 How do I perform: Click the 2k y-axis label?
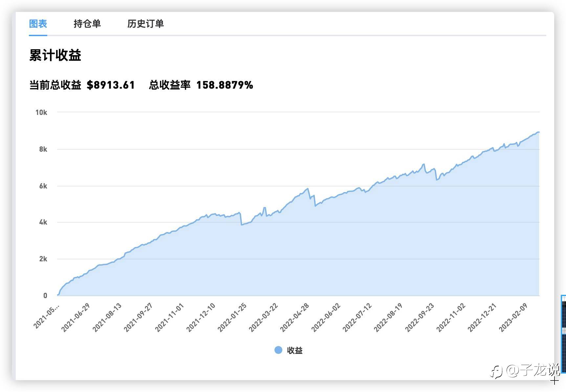(x=43, y=259)
